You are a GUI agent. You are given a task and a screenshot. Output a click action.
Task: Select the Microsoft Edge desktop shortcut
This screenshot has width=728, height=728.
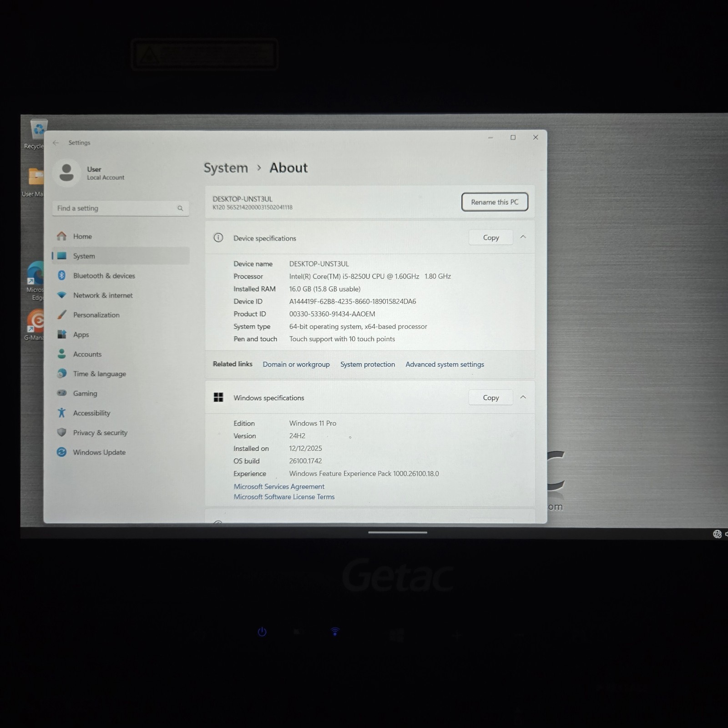(x=35, y=281)
